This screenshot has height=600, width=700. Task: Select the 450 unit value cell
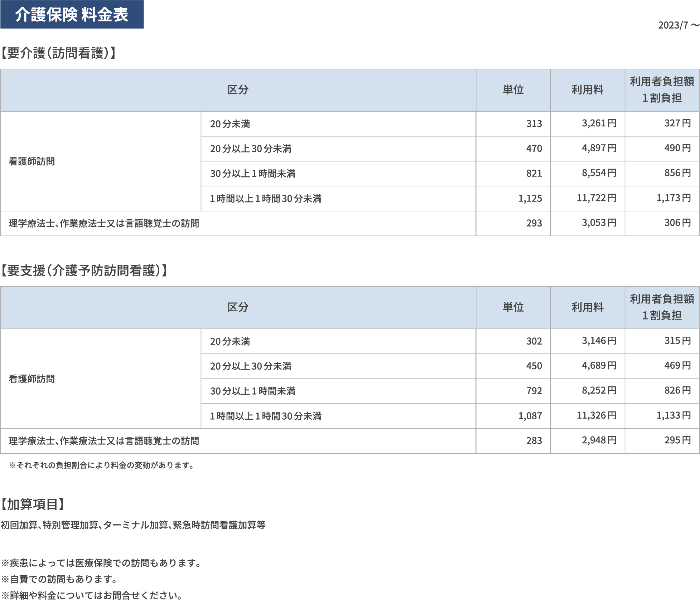534,366
